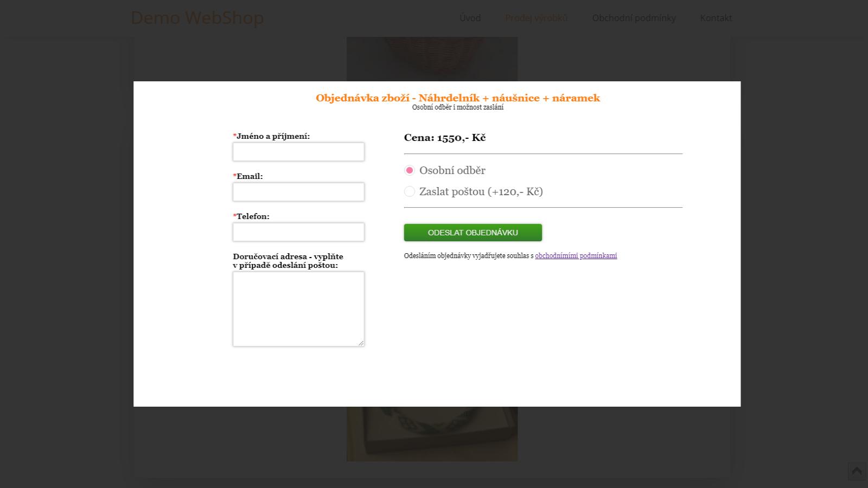The width and height of the screenshot is (868, 488).
Task: Open the Úvod menu item
Action: (x=470, y=18)
